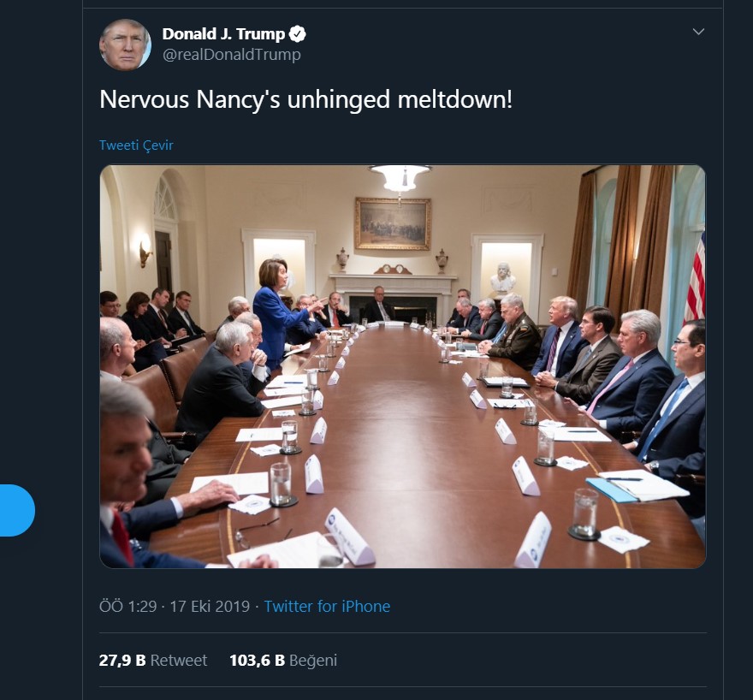This screenshot has width=753, height=700.
Task: Click the partial blue circular button at left edge
Action: point(17,510)
